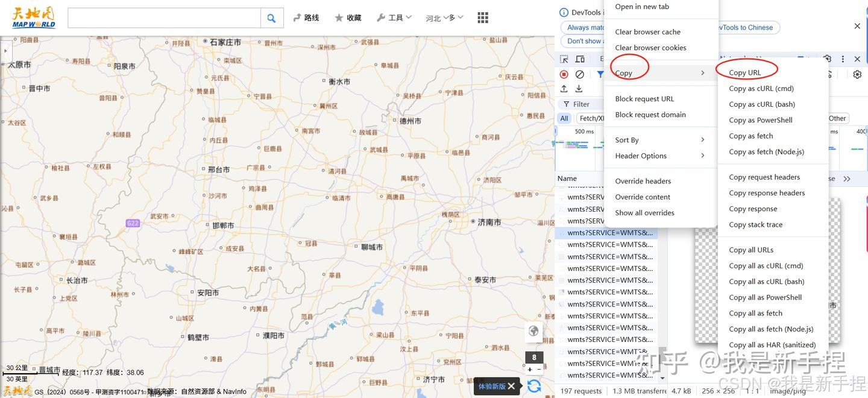The height and width of the screenshot is (398, 868).
Task: Click the globe icon on the map
Action: [533, 330]
